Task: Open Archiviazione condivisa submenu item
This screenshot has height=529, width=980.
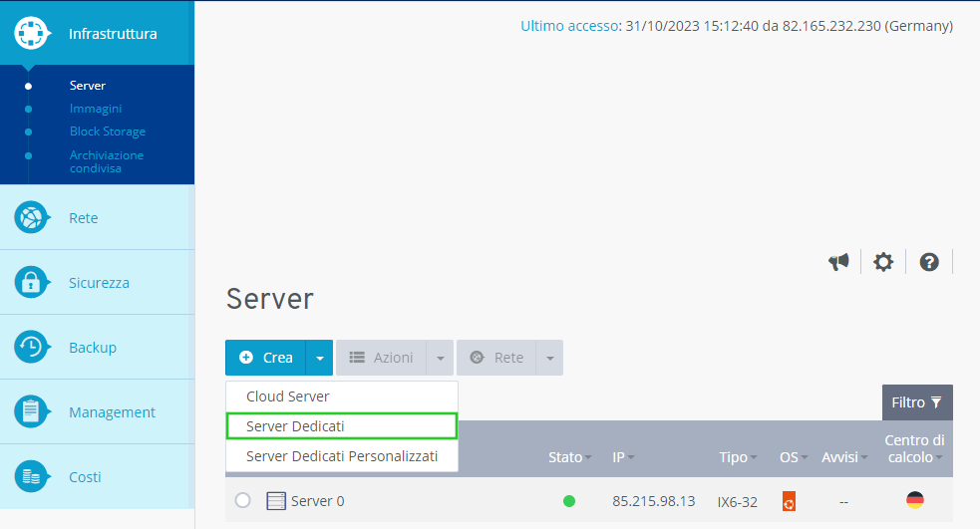Action: click(x=107, y=161)
